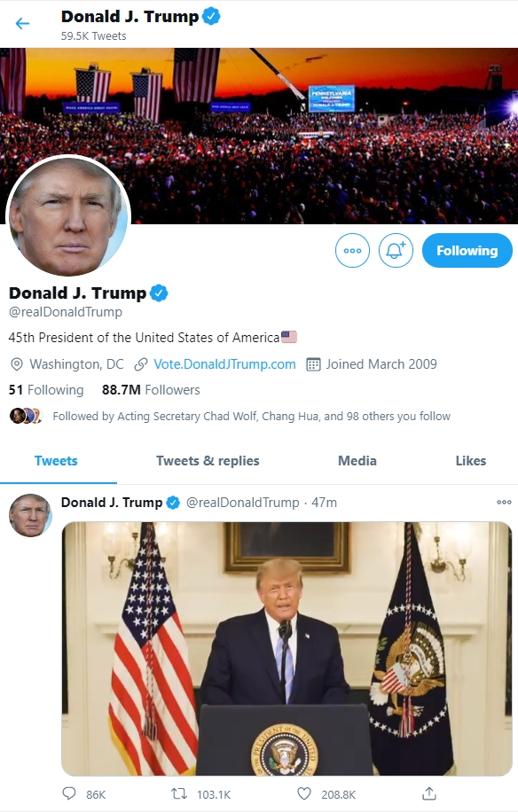518x812 pixels.
Task: Reply to the tweet via comment icon
Action: tap(69, 793)
